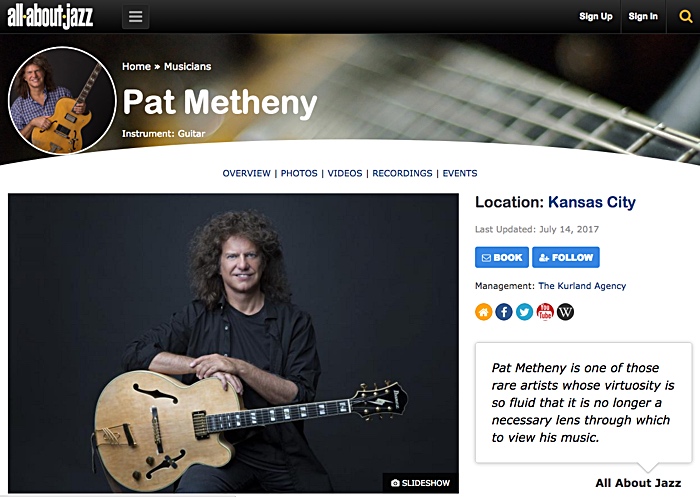Open the Twitter bird icon

pos(525,312)
